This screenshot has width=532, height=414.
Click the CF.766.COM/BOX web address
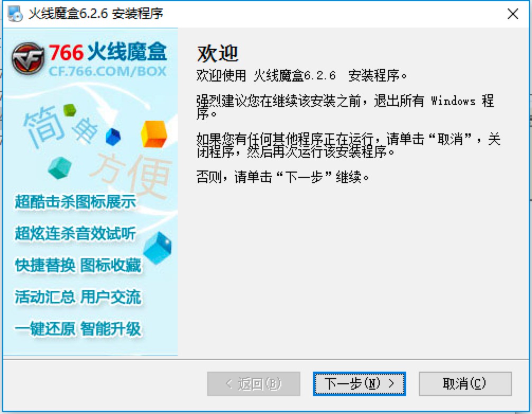107,71
